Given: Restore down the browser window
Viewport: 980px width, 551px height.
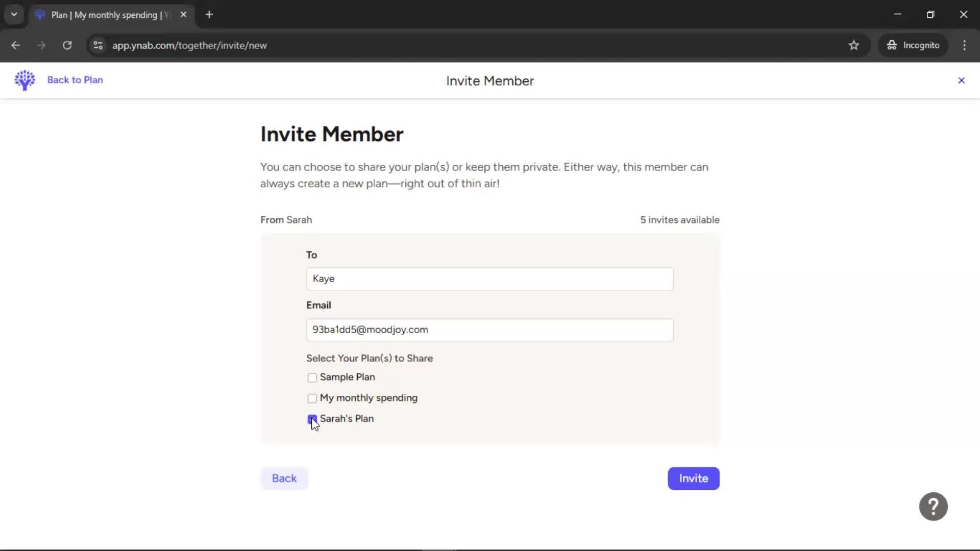Looking at the screenshot, I should [x=930, y=15].
